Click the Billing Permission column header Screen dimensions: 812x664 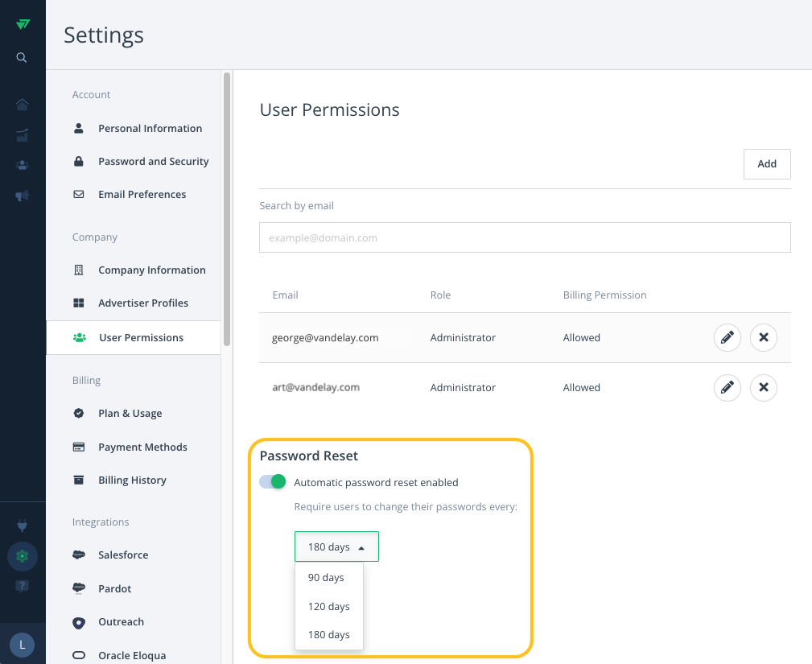click(x=605, y=295)
